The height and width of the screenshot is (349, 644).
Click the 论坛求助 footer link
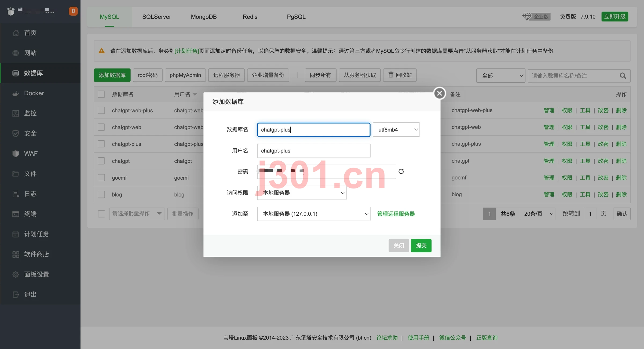pos(387,337)
